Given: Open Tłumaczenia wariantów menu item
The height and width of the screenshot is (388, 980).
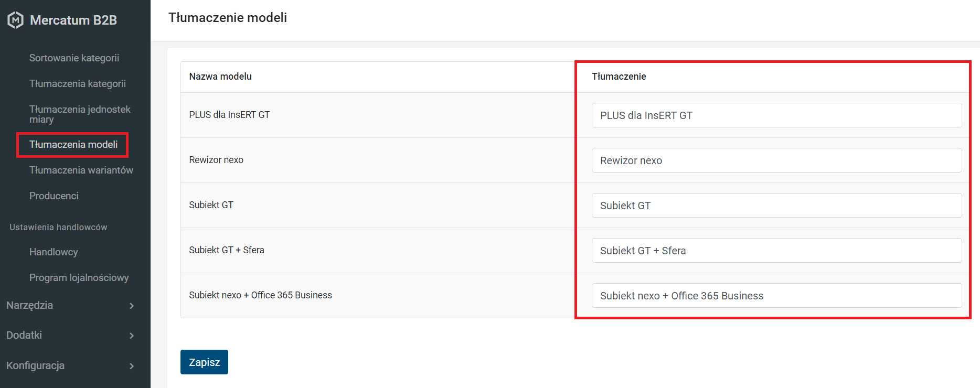Looking at the screenshot, I should (81, 170).
